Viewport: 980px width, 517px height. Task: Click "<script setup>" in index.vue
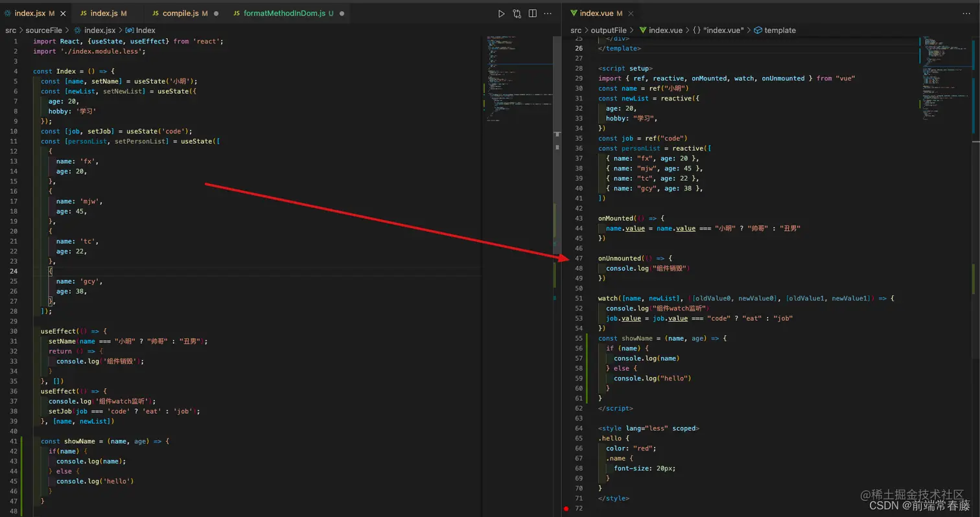click(x=625, y=68)
